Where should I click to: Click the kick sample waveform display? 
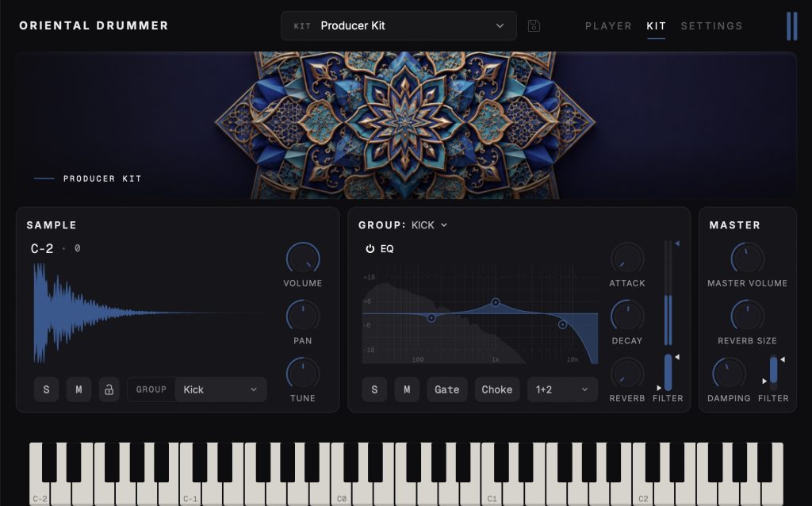pos(150,312)
